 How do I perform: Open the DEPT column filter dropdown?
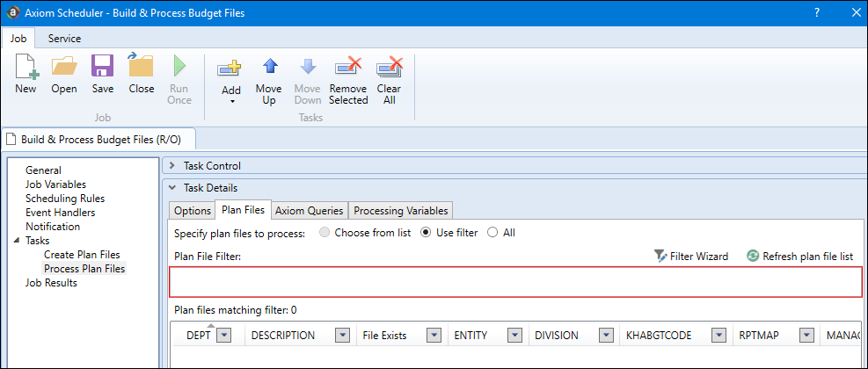coord(223,336)
